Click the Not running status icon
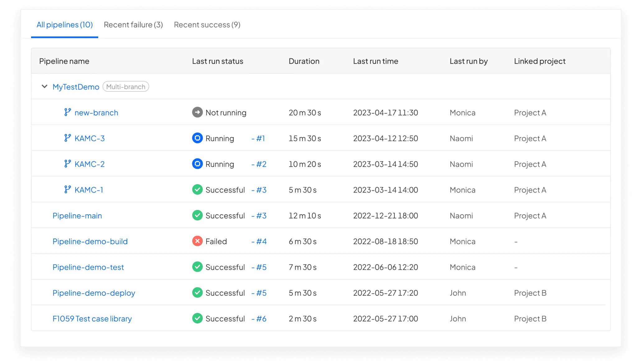644x363 pixels. pos(197,112)
